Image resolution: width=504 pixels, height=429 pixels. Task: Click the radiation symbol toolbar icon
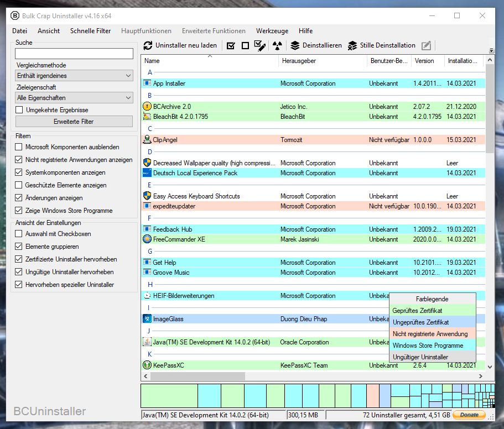(277, 45)
